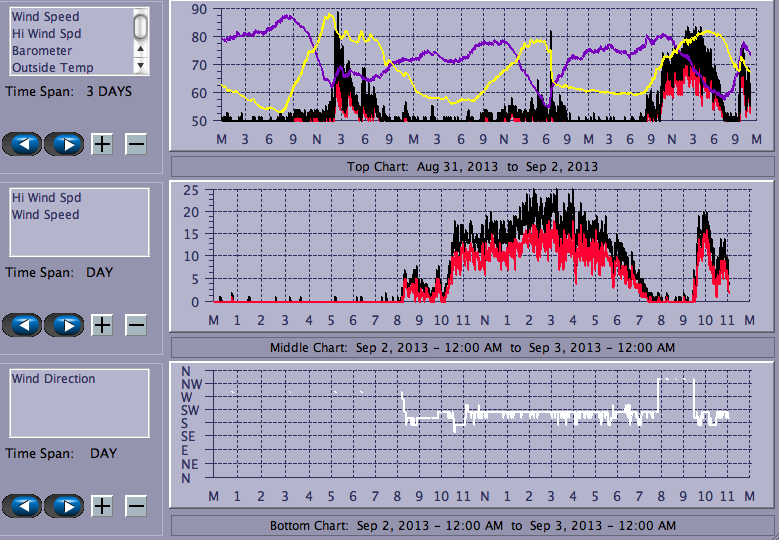
Task: Select Barometer in the top chart list
Action: pos(42,51)
